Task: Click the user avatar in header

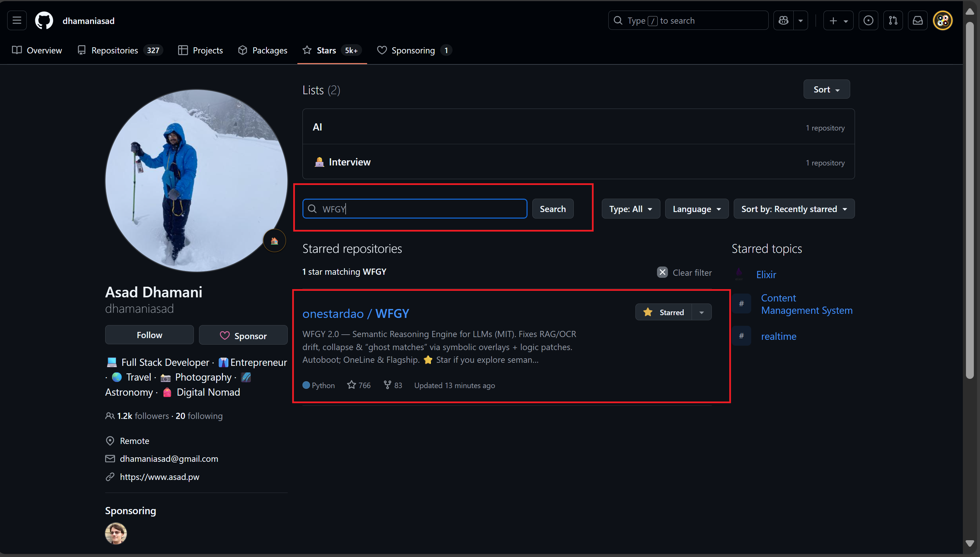Action: coord(943,20)
